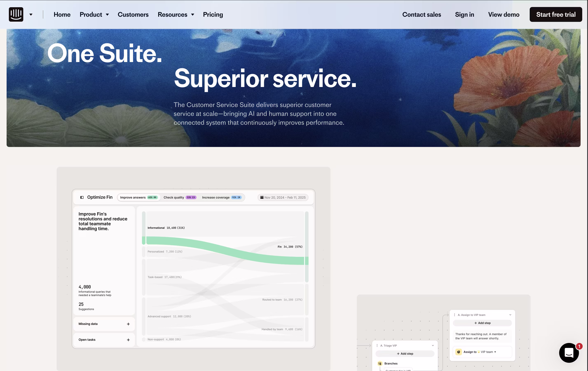Click Add step in the Triage VIP card
588x371 pixels.
tap(405, 354)
